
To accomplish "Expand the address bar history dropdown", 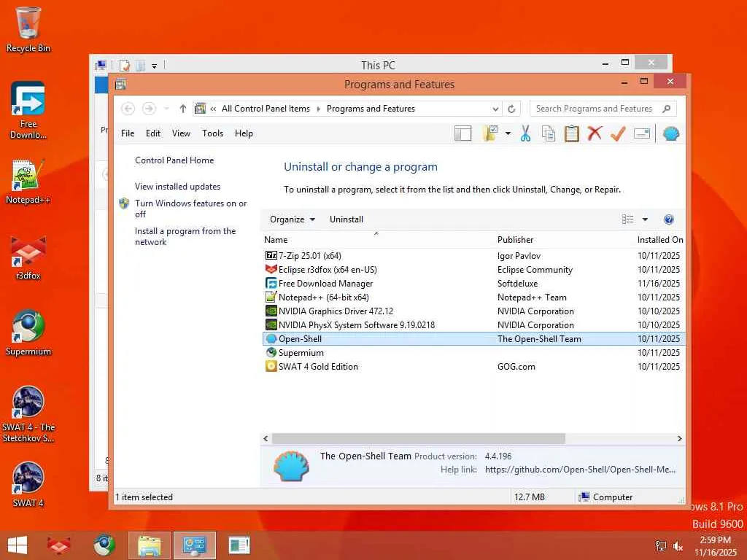I will pos(495,109).
